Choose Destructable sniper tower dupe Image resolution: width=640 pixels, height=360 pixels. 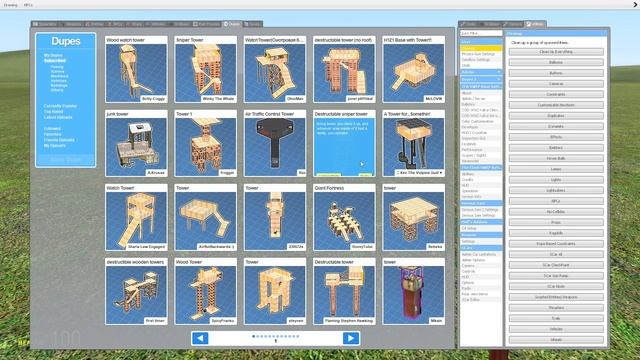click(x=344, y=143)
